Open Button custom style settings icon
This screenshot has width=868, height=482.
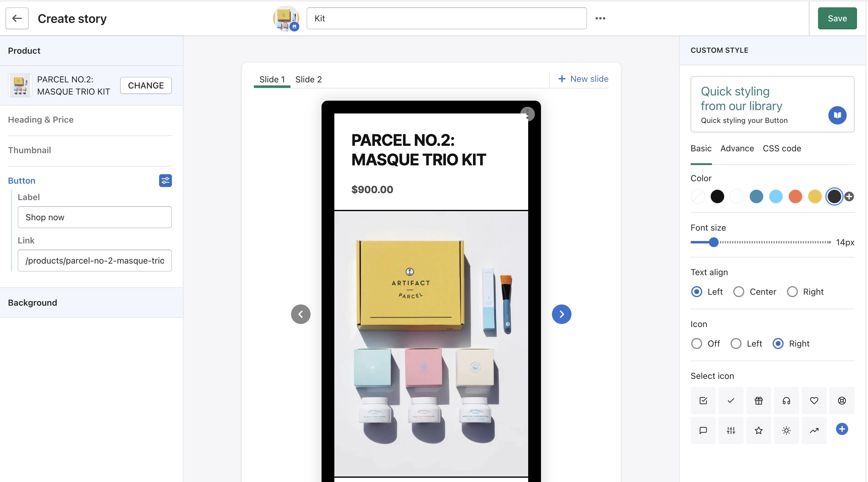point(165,181)
